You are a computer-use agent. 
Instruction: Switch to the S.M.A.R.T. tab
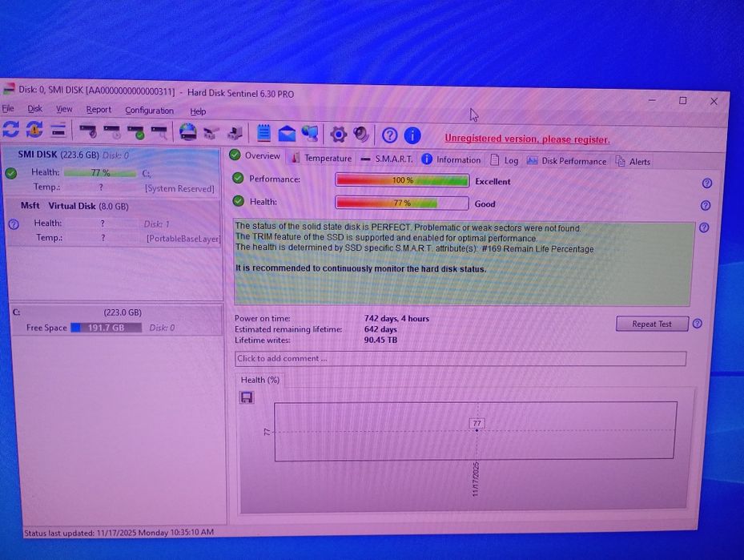(387, 159)
